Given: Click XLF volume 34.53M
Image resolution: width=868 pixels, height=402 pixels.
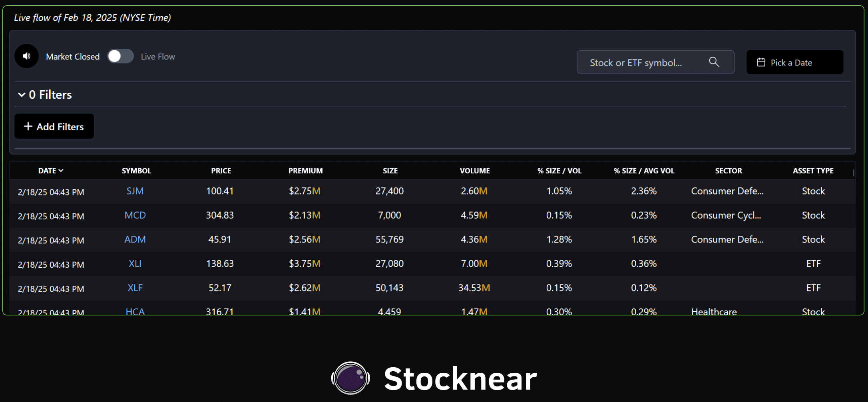Looking at the screenshot, I should [x=474, y=288].
